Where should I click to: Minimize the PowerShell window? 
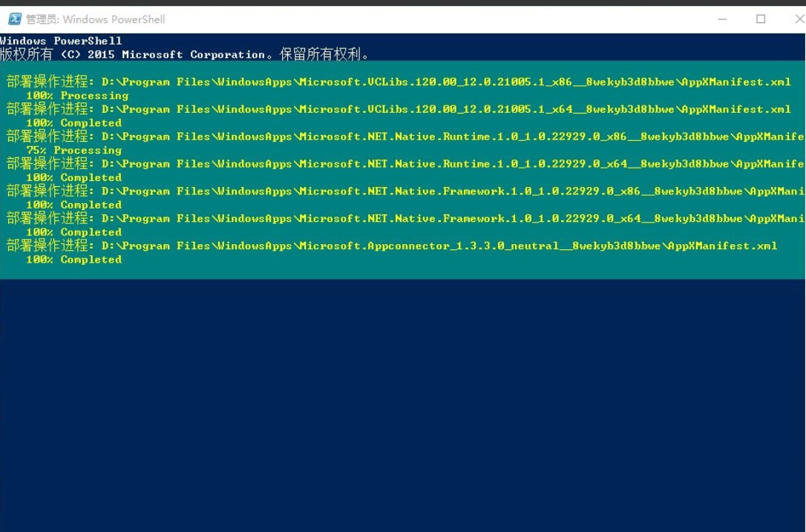[723, 19]
